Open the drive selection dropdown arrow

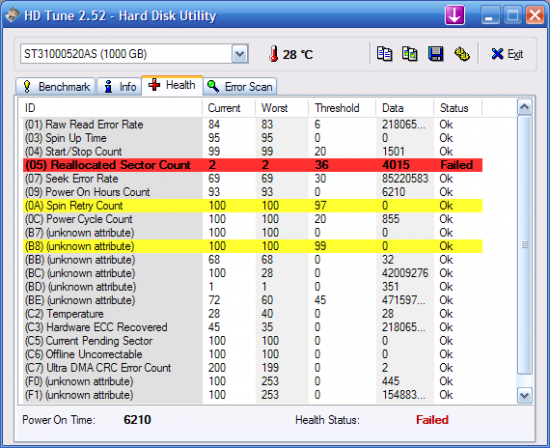click(240, 54)
